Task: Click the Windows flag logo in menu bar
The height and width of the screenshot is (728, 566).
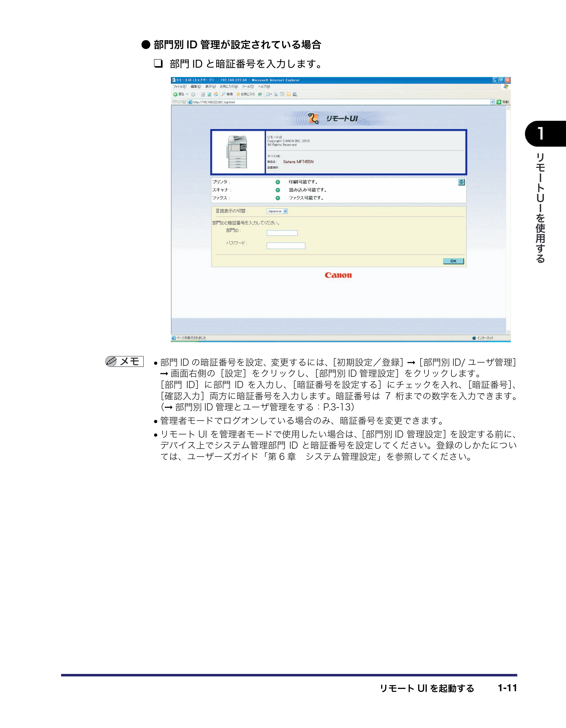Action: (506, 87)
